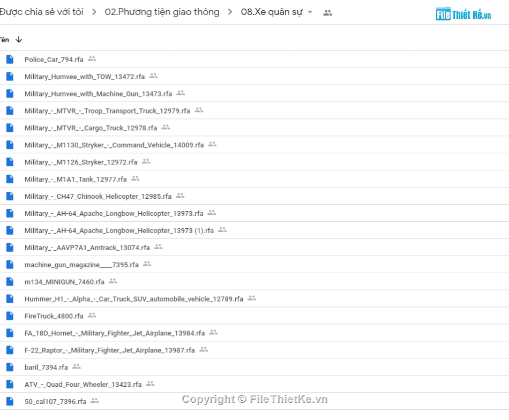Reverse the sort order with the name arrow
Screen dimensions: 509x420
pos(19,40)
